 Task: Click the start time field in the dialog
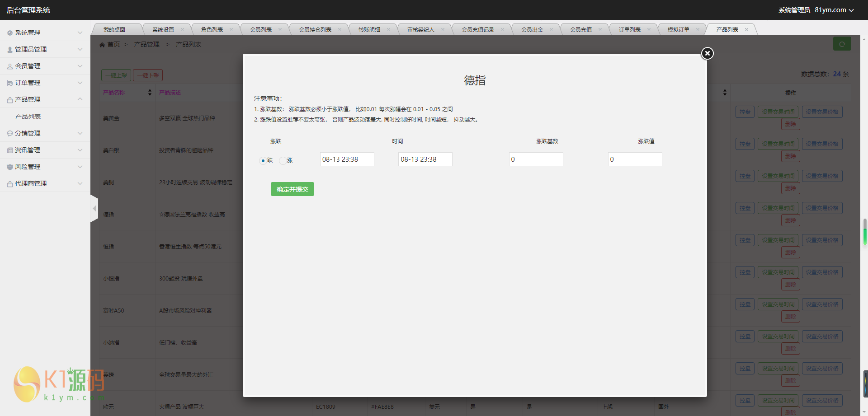[x=347, y=159]
